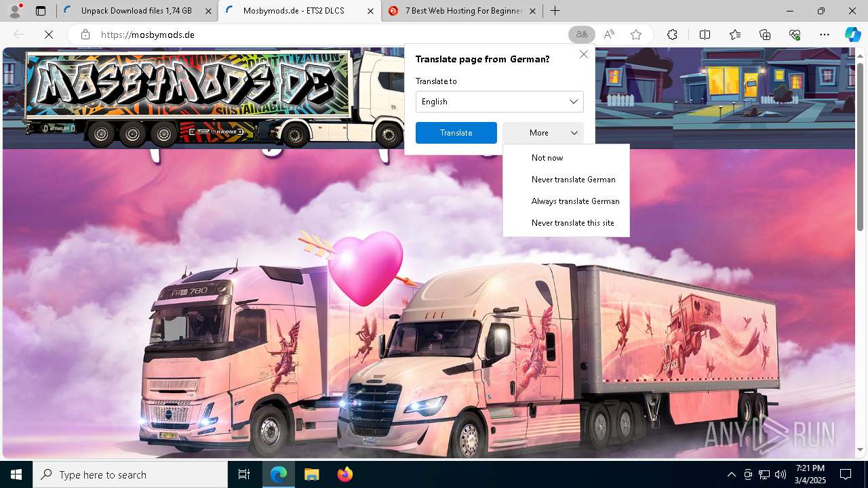868x488 pixels.
Task: Open File Explorer from taskbar
Action: tap(311, 474)
